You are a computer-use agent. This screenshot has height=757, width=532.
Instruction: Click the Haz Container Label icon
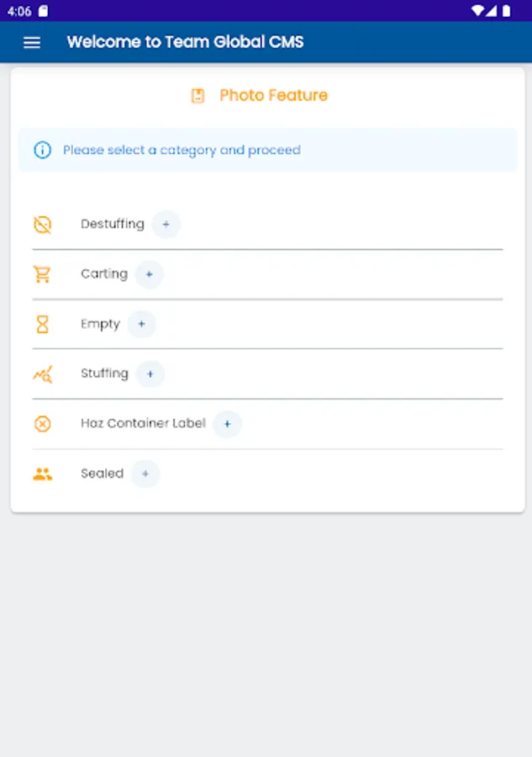point(42,424)
